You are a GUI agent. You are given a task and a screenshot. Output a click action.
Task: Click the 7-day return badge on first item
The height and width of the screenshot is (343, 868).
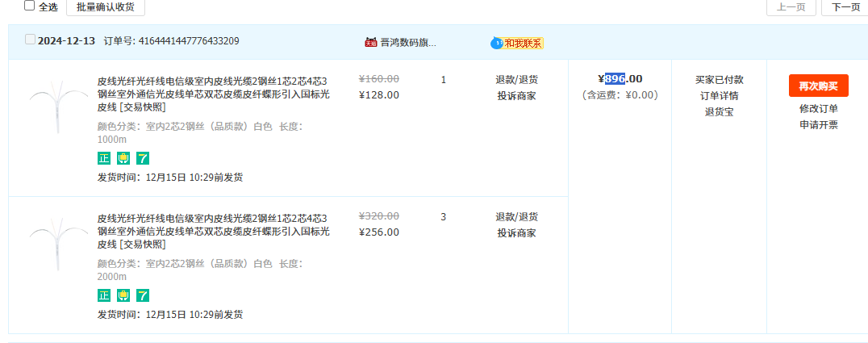tap(143, 158)
